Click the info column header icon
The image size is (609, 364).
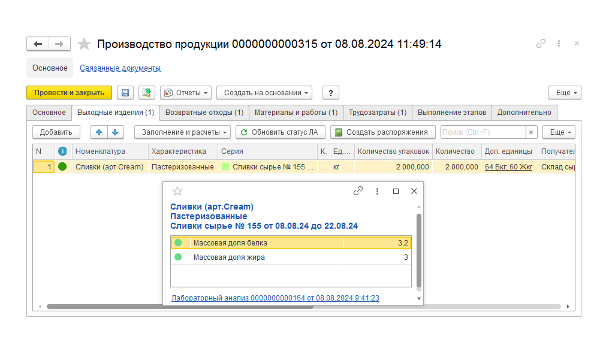click(x=62, y=151)
